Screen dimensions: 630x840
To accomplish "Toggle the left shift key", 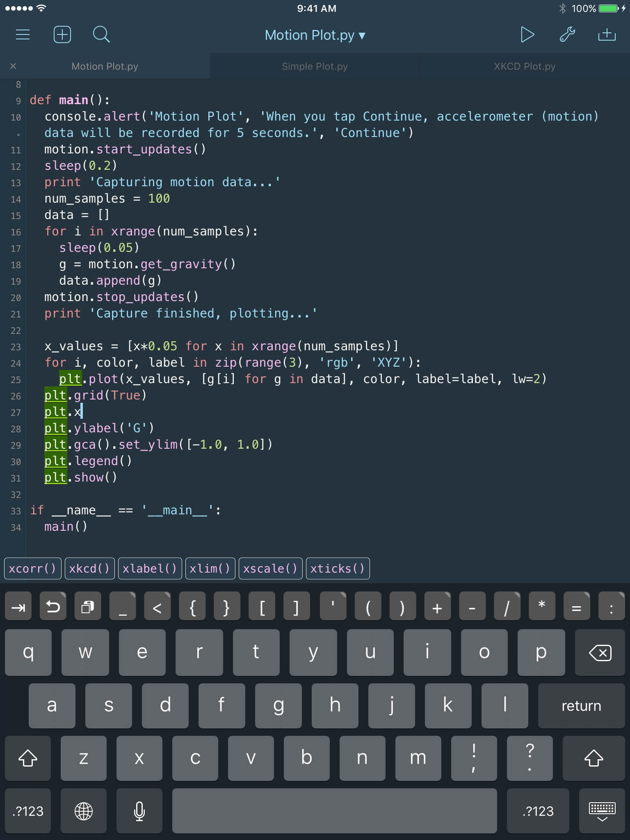I will pos(28,758).
